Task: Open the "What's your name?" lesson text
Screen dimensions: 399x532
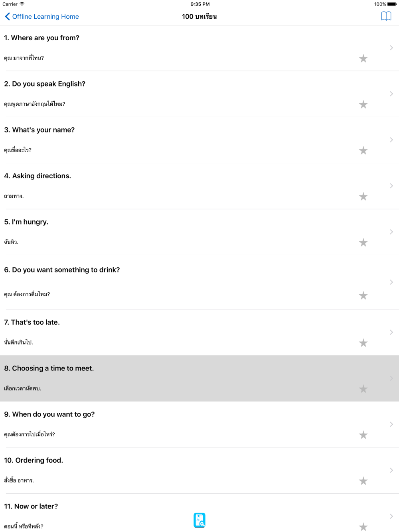Action: coord(40,130)
